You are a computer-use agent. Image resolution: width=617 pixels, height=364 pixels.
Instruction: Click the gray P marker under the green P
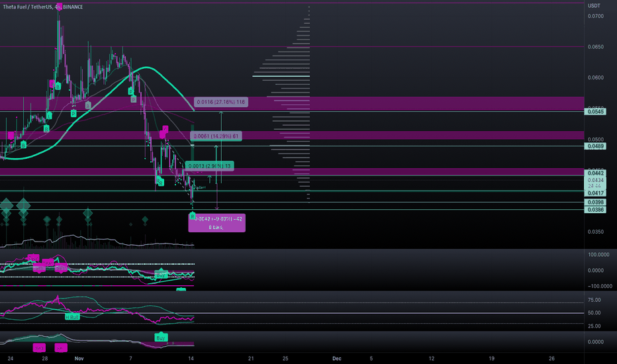pyautogui.click(x=133, y=99)
